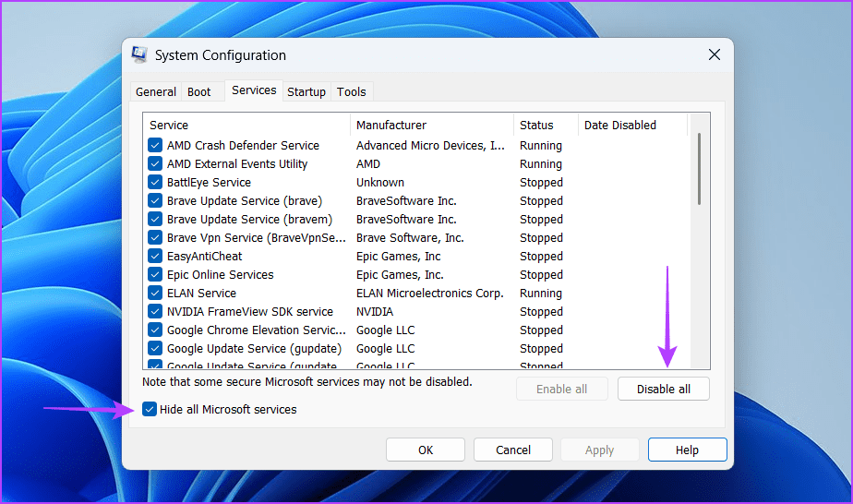This screenshot has height=504, width=853.
Task: Toggle the ELAN Service checkbox
Action: point(155,293)
